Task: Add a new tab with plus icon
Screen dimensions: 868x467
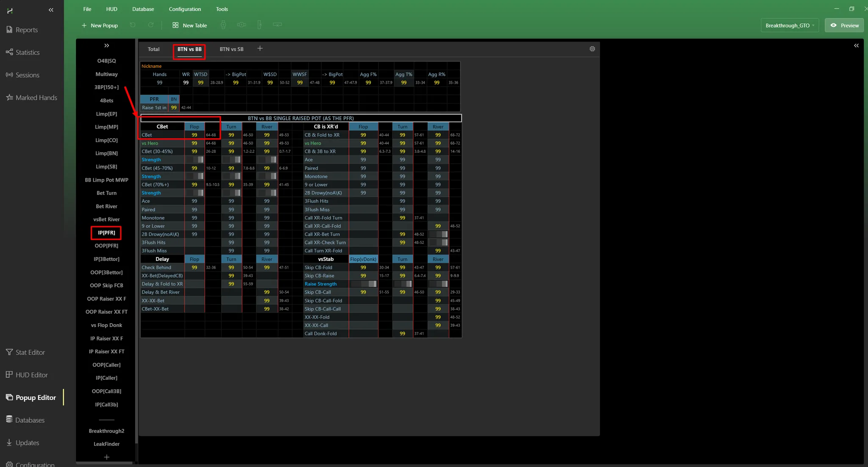Action: [260, 49]
